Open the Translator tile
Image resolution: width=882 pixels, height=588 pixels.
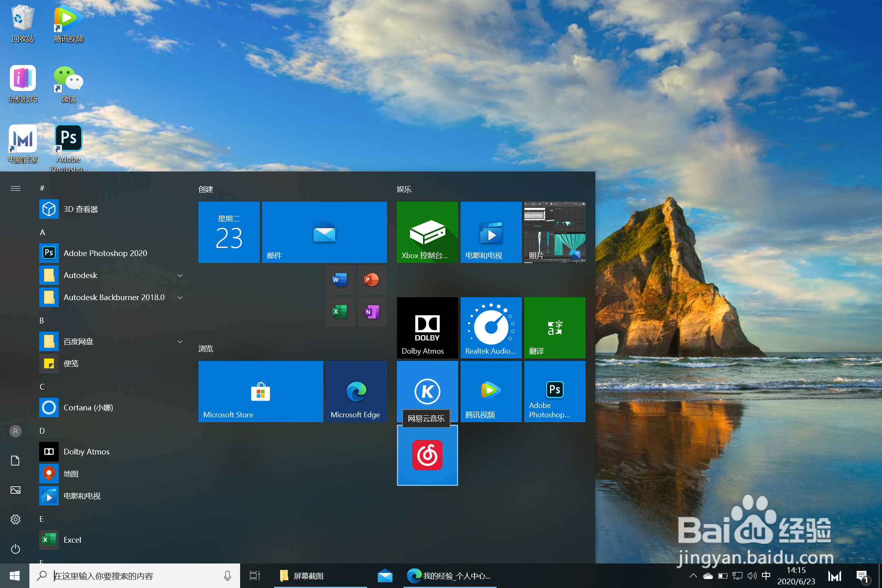555,327
